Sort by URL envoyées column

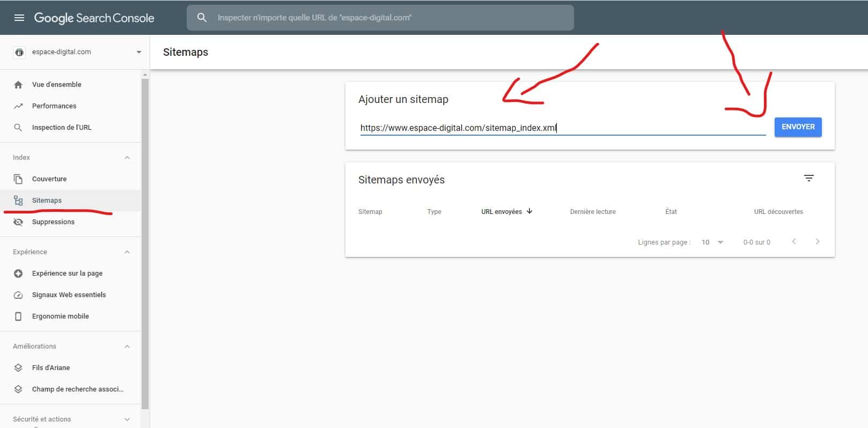(502, 212)
